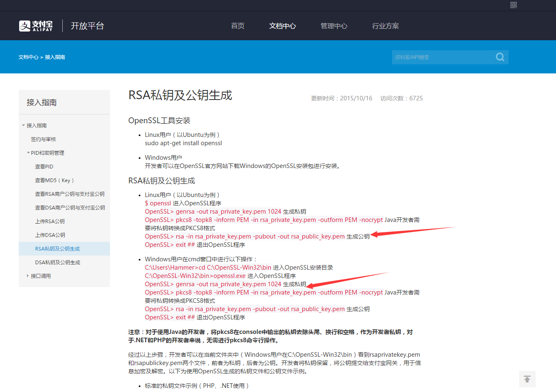Open 签约与审核 in sidebar
Screen dimensions: 556x392
tap(43, 139)
